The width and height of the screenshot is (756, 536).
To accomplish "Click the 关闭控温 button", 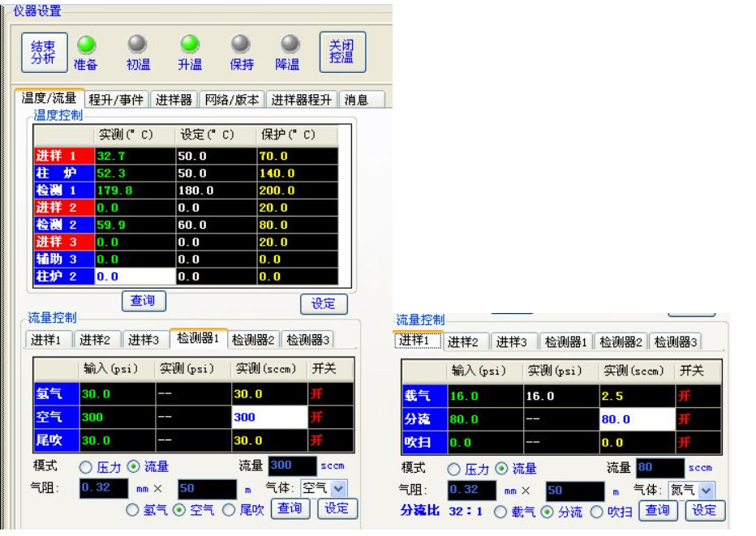I will (342, 52).
